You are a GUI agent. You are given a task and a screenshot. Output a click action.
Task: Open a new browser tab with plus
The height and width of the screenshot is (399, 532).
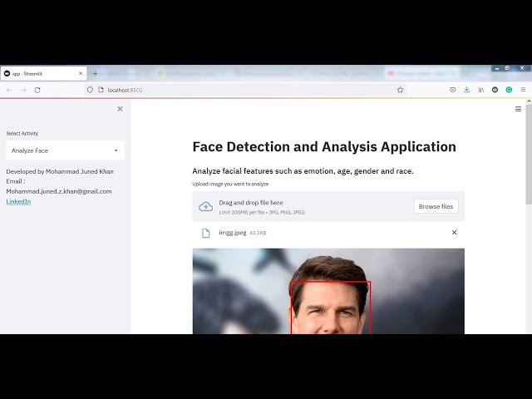[95, 74]
